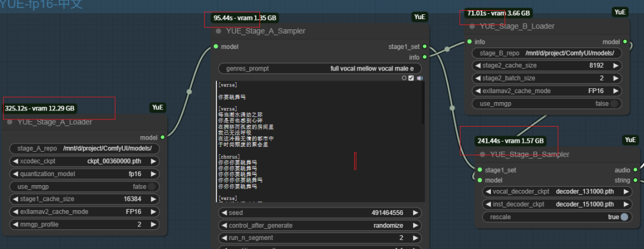The height and width of the screenshot is (249, 644).
Task: Click the stage1_set input port on Stage_B_Sampler
Action: tap(479, 170)
